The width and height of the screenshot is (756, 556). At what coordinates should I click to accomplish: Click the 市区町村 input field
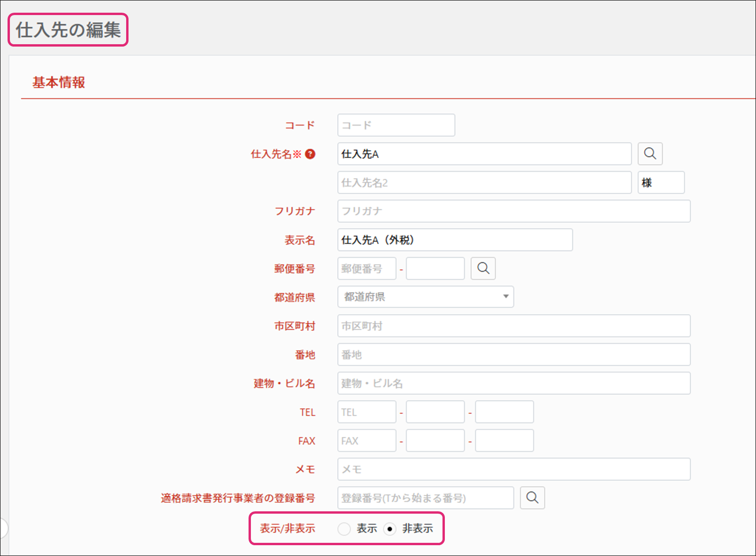point(514,326)
